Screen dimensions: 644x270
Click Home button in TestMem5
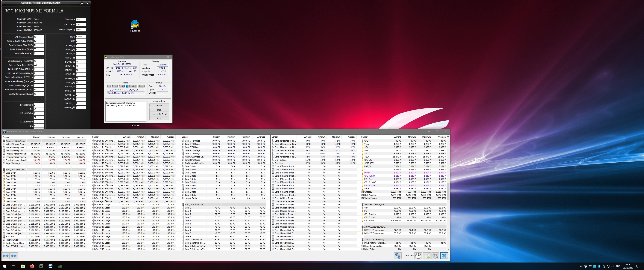pos(159,106)
